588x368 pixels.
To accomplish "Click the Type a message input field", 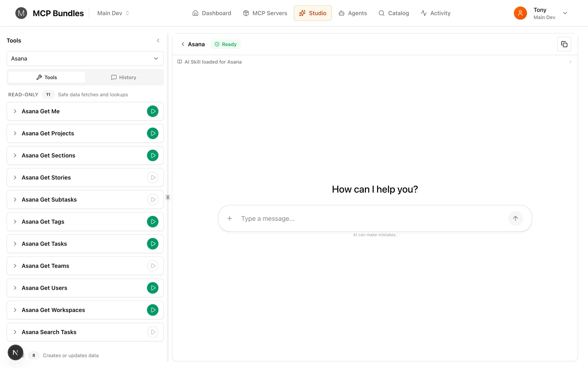I will (372, 218).
